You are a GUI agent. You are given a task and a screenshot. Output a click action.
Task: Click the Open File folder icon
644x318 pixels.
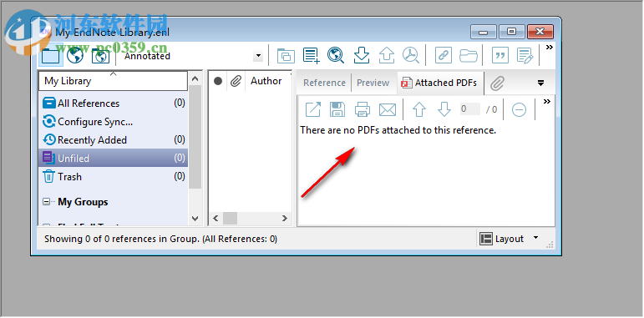pos(468,55)
